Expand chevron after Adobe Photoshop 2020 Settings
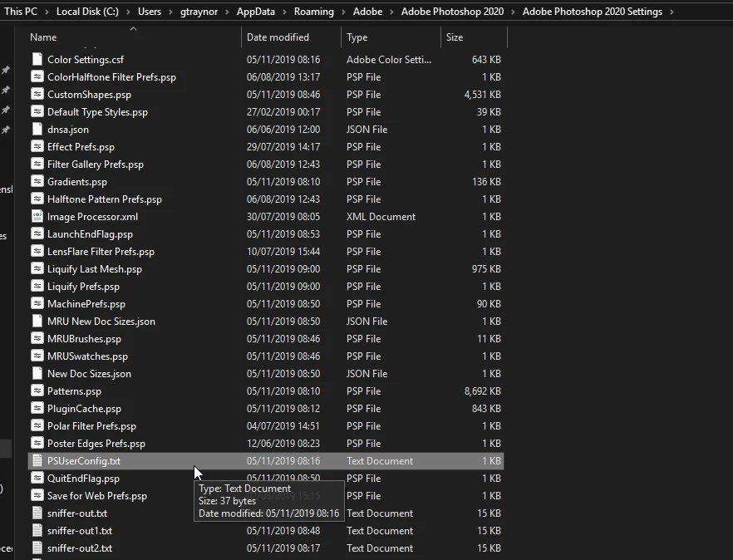Image resolution: width=733 pixels, height=560 pixels. pos(672,12)
